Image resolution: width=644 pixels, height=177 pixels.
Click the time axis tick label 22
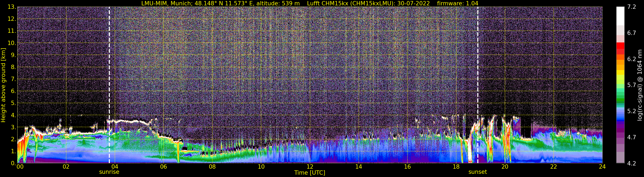click(x=554, y=167)
